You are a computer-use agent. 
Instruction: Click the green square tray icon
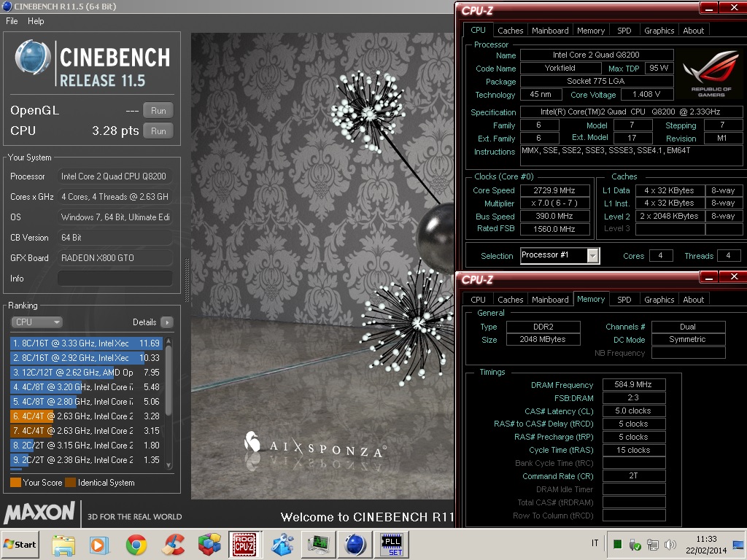tap(617, 544)
